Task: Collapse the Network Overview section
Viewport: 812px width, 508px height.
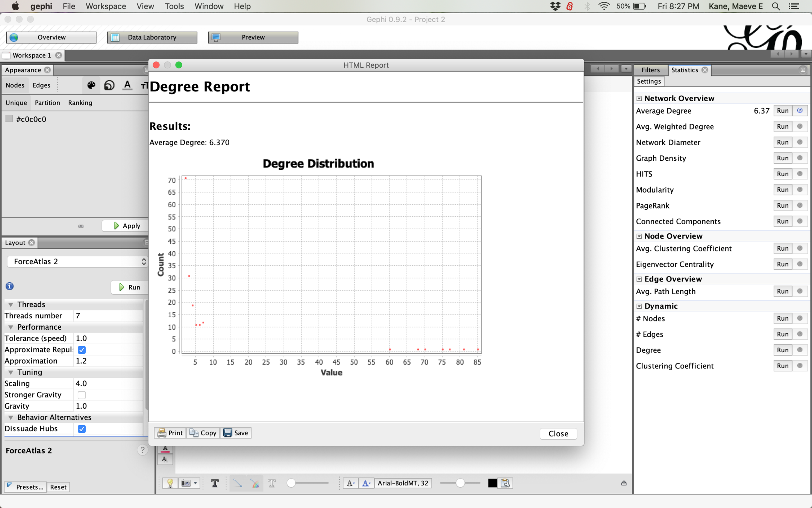Action: [x=639, y=98]
